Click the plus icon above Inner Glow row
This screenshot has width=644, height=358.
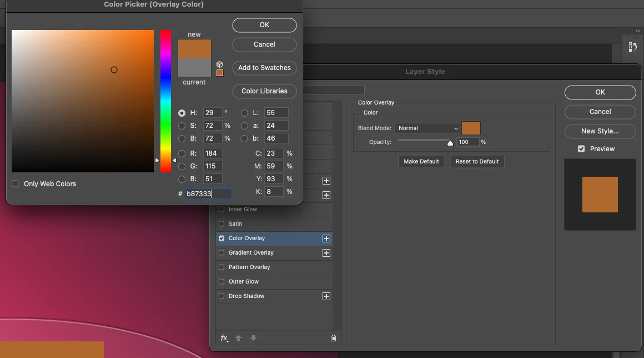click(x=326, y=195)
